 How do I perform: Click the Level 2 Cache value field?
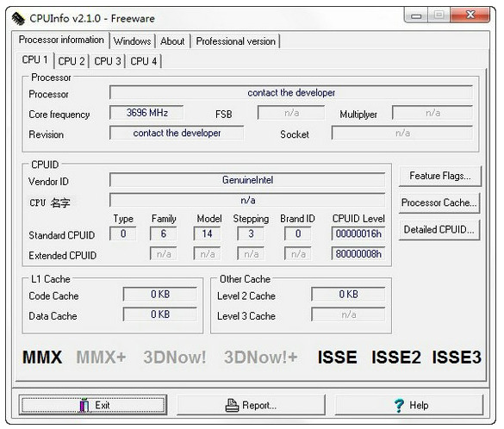point(348,294)
